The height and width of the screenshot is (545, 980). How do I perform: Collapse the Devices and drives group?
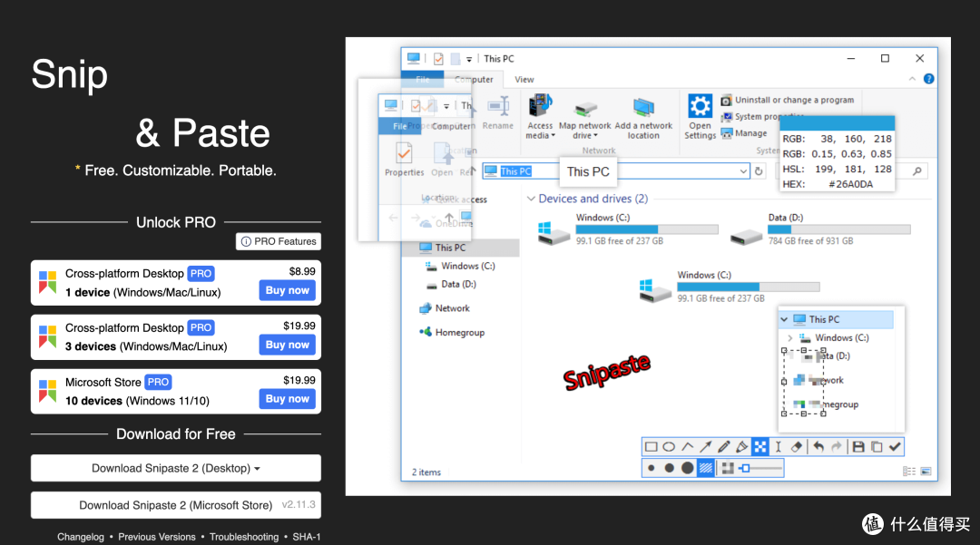click(x=531, y=199)
